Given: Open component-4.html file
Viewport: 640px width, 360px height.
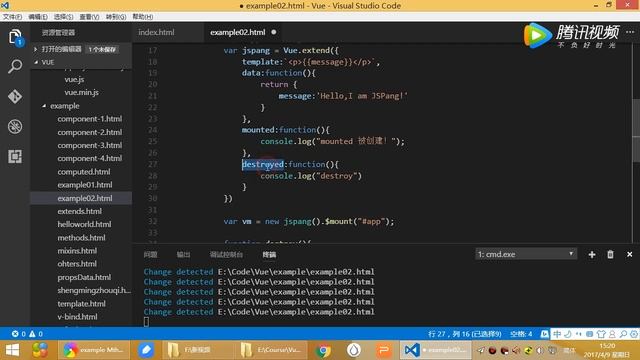Looking at the screenshot, I should tap(89, 158).
